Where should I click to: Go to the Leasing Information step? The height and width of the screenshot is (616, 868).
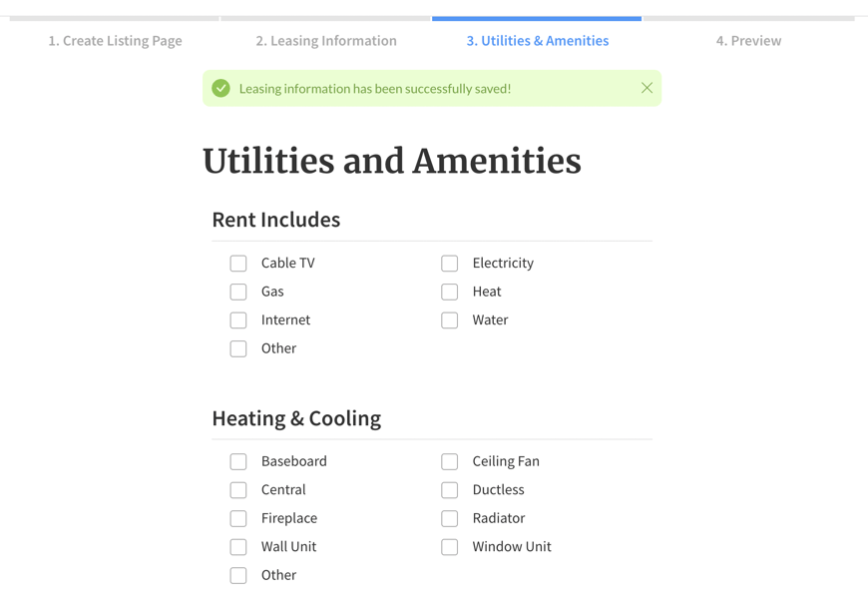326,41
